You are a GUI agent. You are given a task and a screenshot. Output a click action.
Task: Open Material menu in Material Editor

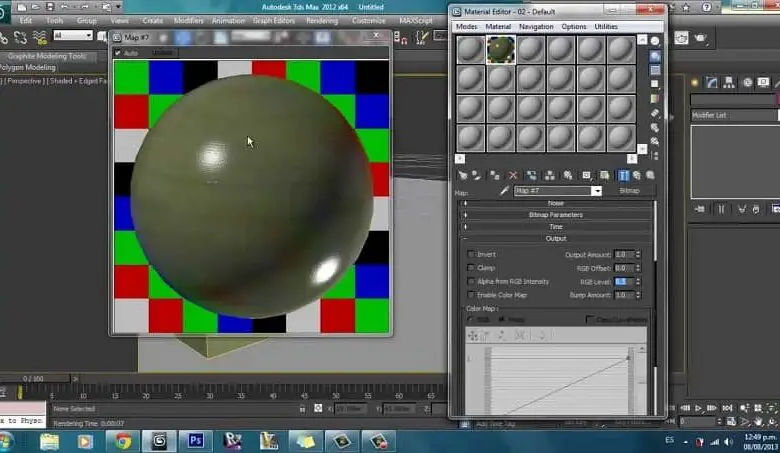[498, 26]
